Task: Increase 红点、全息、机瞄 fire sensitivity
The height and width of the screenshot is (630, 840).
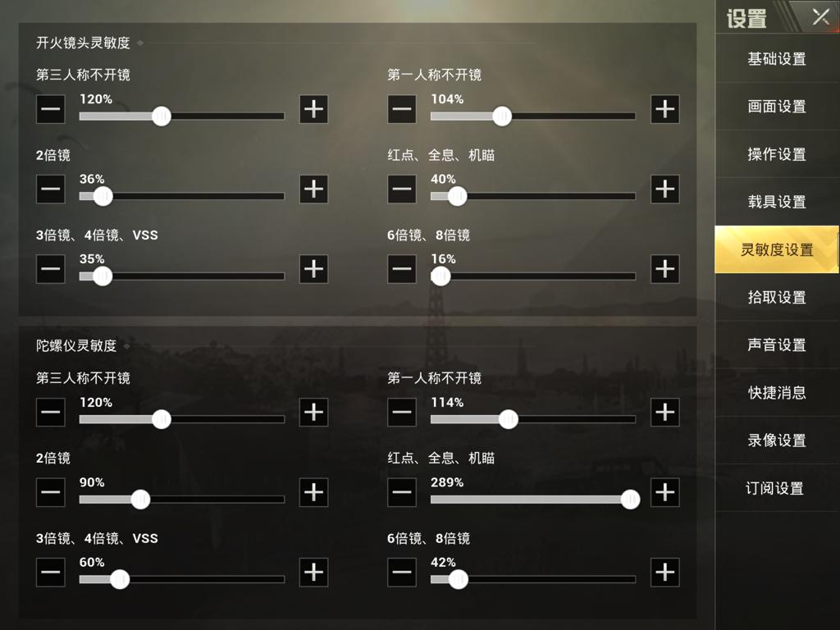Action: click(664, 189)
